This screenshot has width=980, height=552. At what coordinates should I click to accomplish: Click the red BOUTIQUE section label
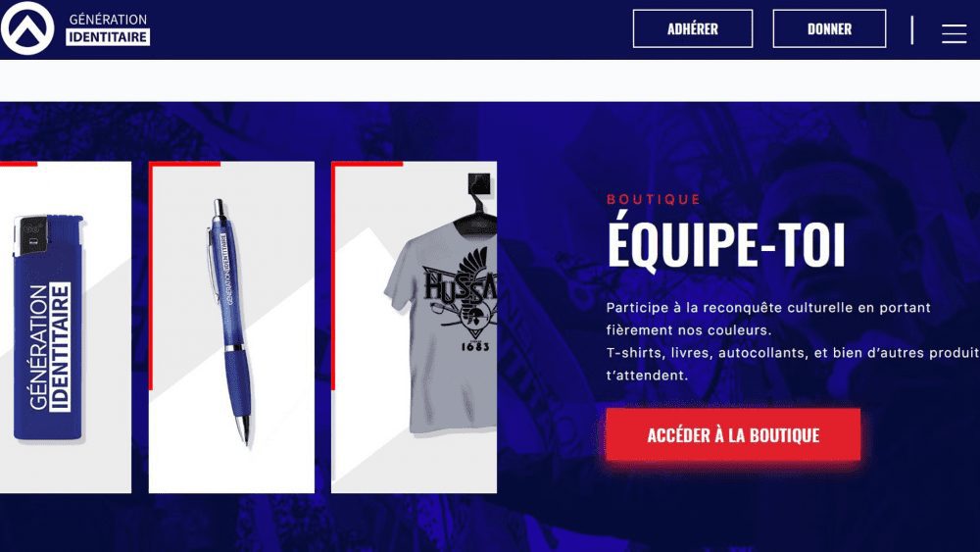point(654,199)
